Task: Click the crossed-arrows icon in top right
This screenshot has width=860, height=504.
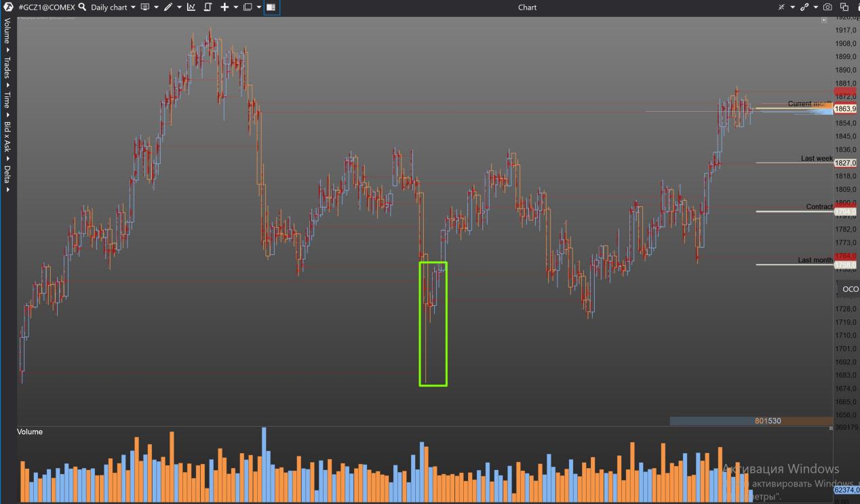Action: [x=782, y=7]
